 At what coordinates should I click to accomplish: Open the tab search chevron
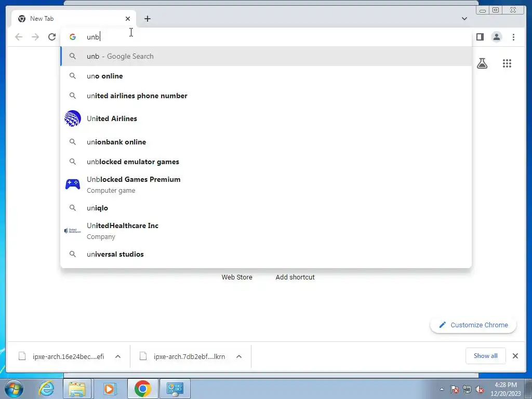click(464, 19)
